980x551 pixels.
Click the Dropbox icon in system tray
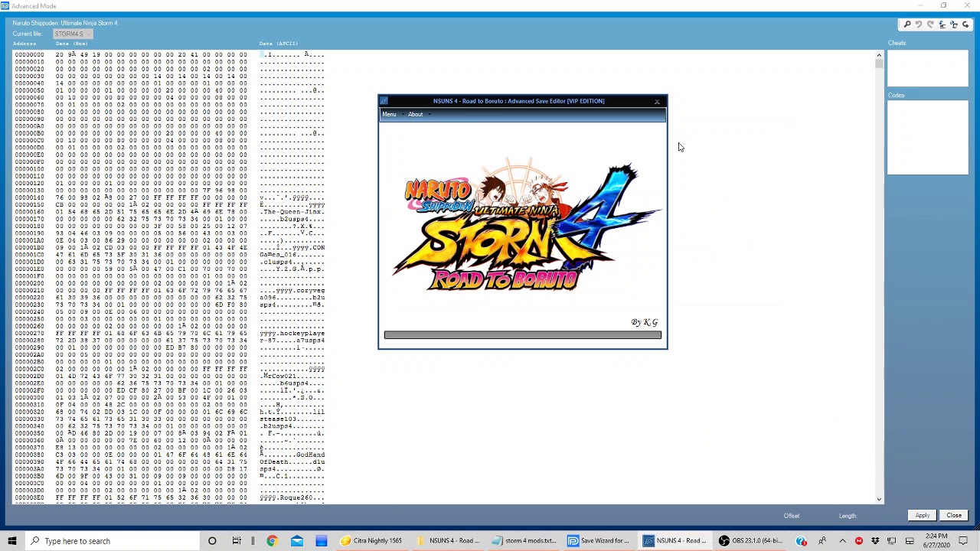(875, 541)
